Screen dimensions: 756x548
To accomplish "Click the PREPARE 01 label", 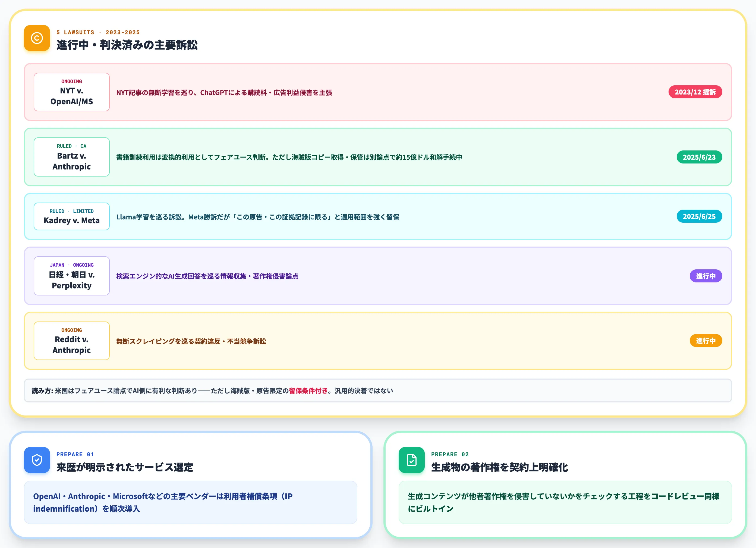I will pyautogui.click(x=75, y=454).
